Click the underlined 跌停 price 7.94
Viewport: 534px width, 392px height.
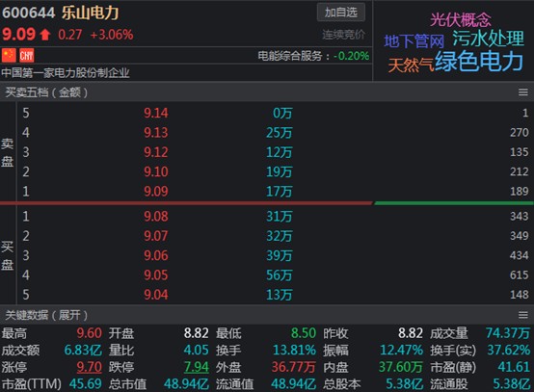(x=197, y=367)
